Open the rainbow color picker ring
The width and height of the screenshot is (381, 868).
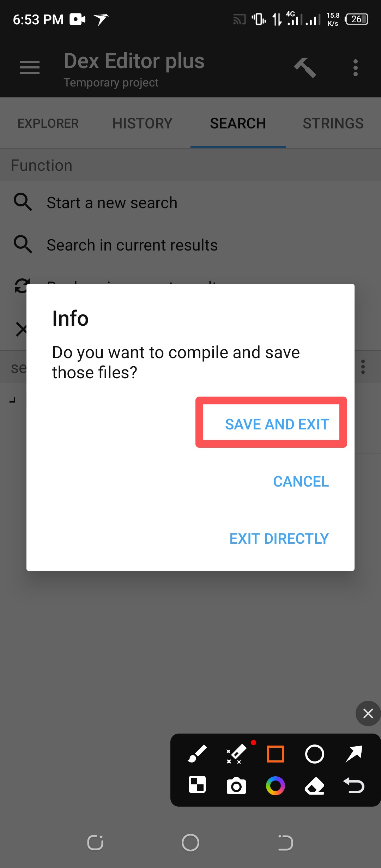tap(276, 786)
